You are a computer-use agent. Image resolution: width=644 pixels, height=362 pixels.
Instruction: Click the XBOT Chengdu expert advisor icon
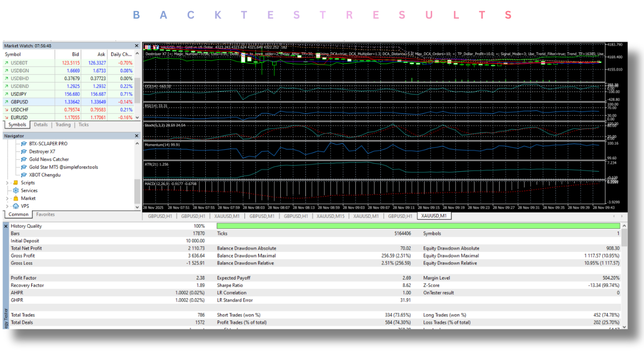point(23,175)
